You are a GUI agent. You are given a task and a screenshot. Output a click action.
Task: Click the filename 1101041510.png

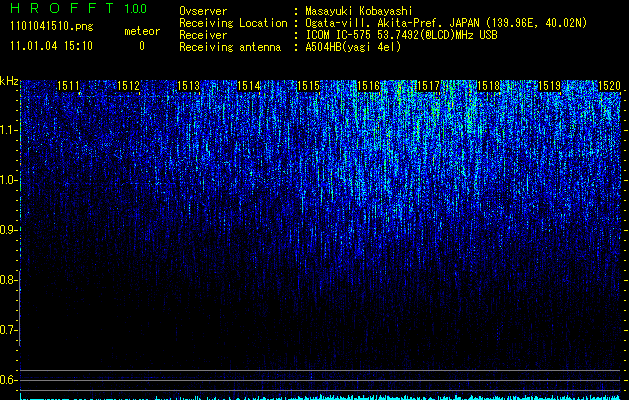coord(52,26)
